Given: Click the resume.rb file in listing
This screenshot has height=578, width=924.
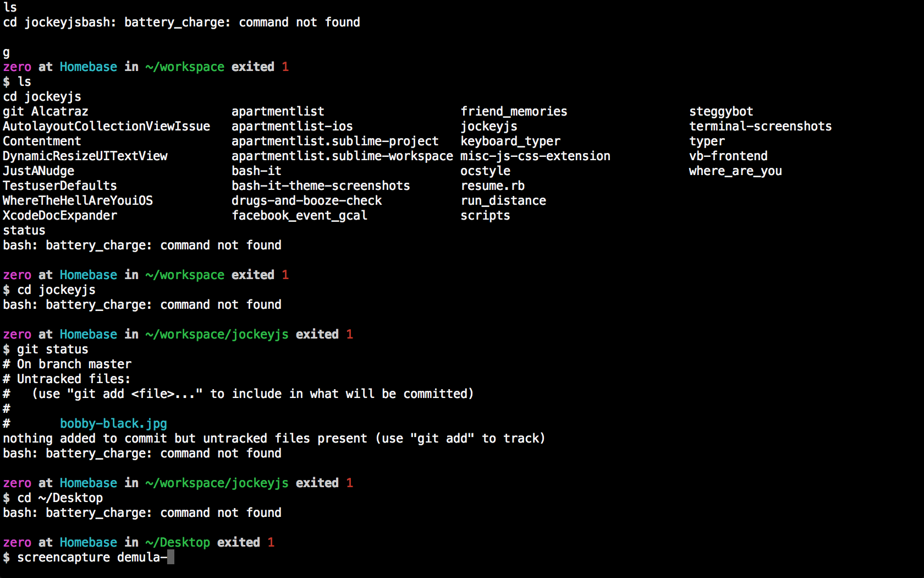Looking at the screenshot, I should click(492, 186).
